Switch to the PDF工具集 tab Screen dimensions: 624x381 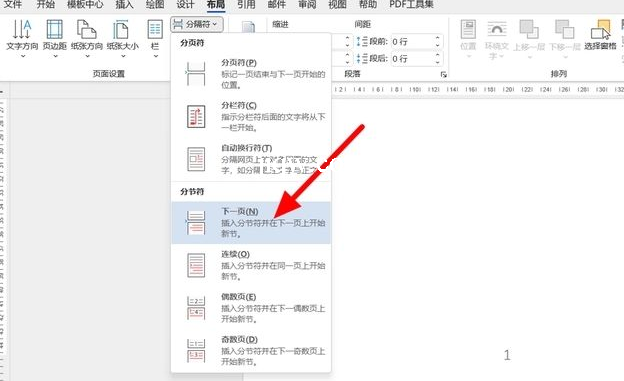[411, 5]
